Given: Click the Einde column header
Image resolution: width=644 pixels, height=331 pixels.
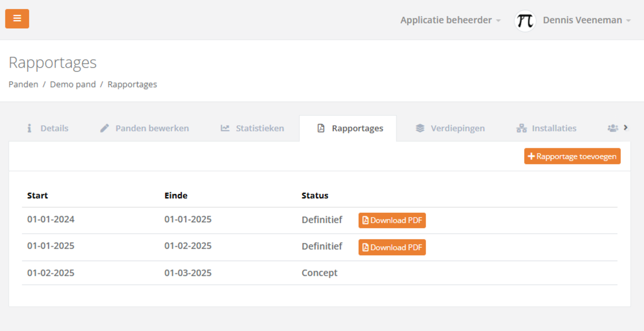Looking at the screenshot, I should (x=176, y=195).
